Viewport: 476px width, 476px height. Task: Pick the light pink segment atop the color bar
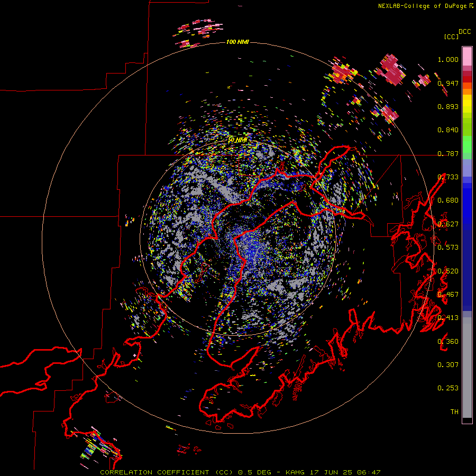pos(467,56)
